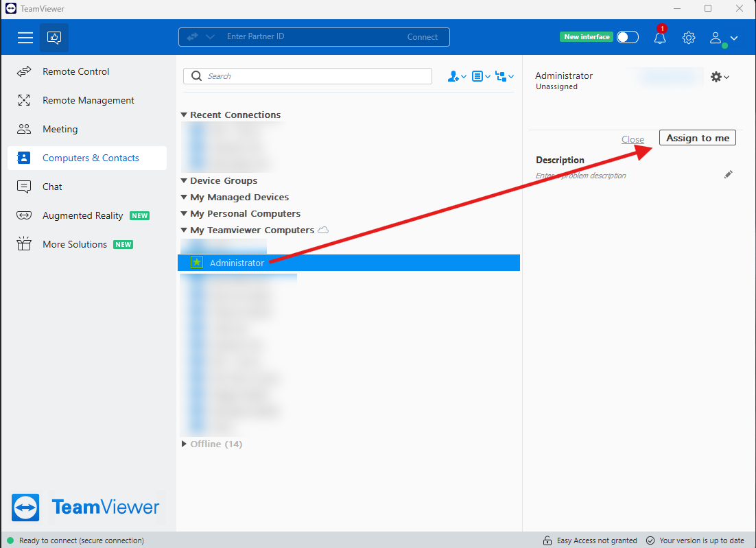Click the problem description text field
The image size is (756, 548).
pyautogui.click(x=580, y=176)
